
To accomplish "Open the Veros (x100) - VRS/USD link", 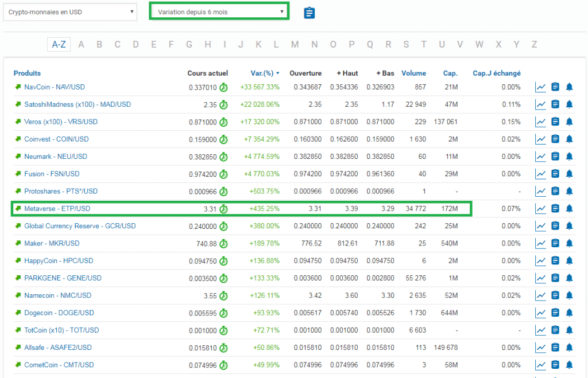I will [x=61, y=122].
